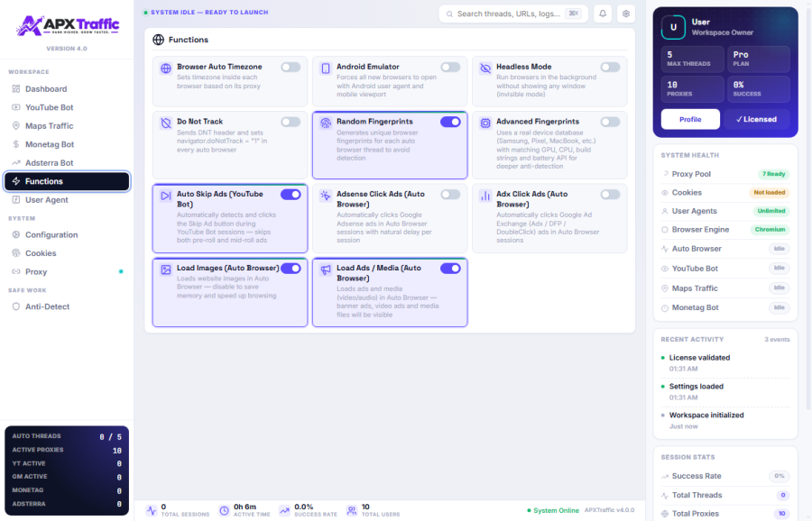
Task: Turn off the Auto Skip Ads toggle
Action: (x=291, y=195)
